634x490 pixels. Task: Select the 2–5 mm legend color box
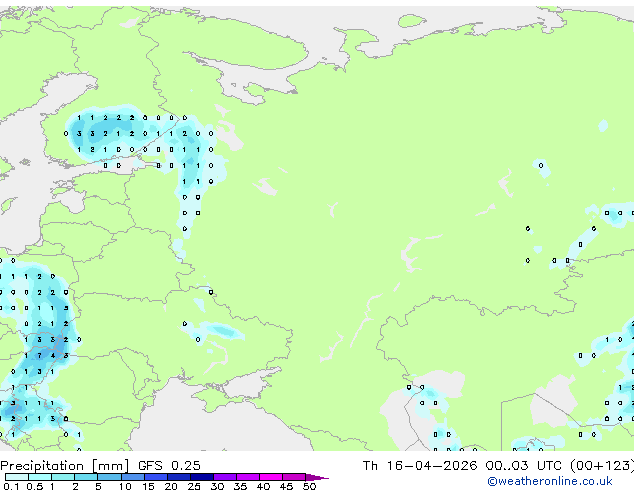[x=86, y=477]
